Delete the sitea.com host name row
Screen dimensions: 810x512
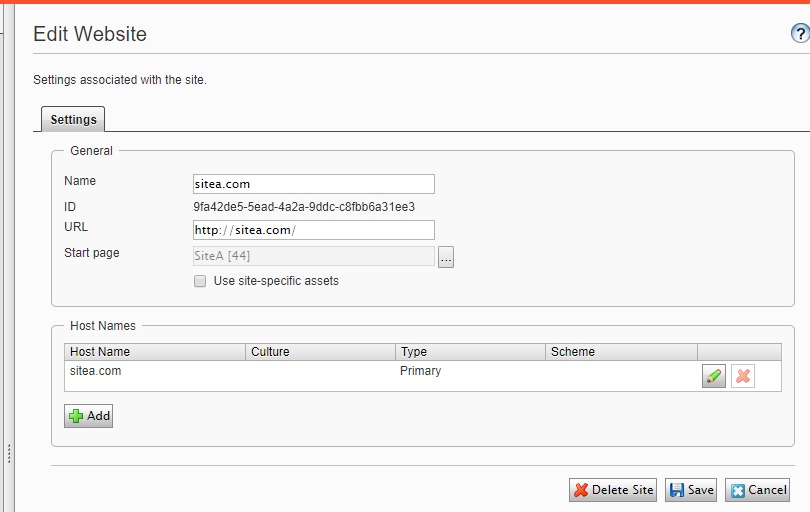click(742, 376)
